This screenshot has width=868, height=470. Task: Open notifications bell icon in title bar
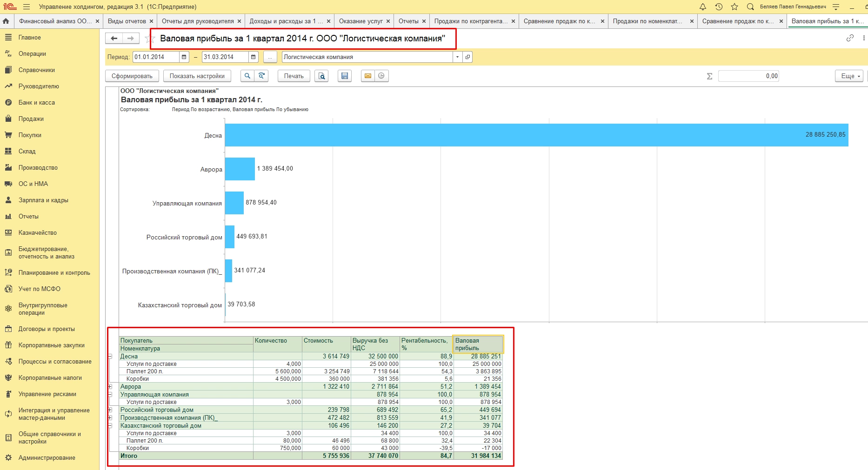[703, 7]
